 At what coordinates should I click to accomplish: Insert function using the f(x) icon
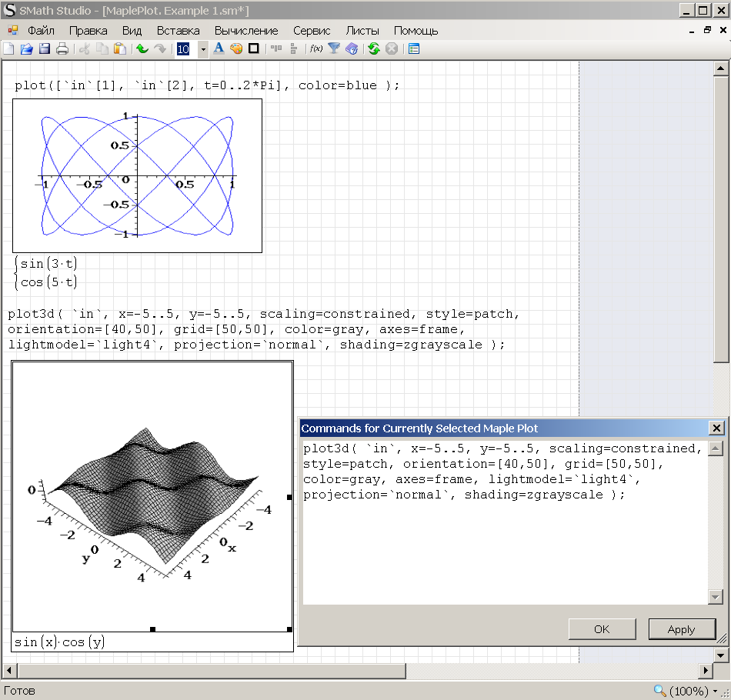[x=315, y=49]
